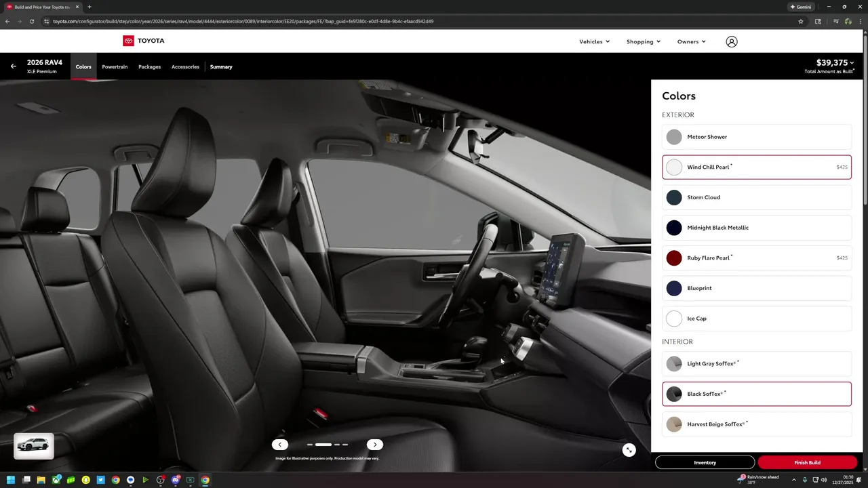Show hidden system tray icons
Viewport: 868px width, 488px height.
pos(794,480)
